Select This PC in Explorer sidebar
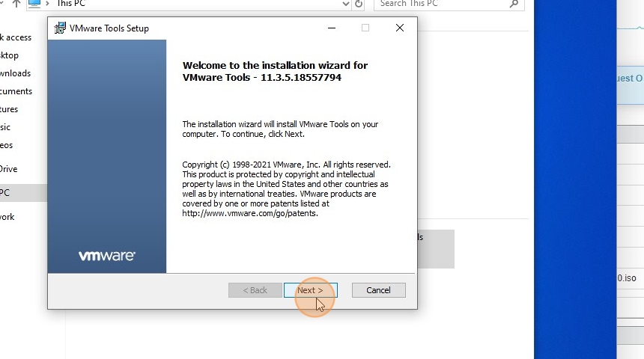The image size is (644, 359). [x=23, y=193]
